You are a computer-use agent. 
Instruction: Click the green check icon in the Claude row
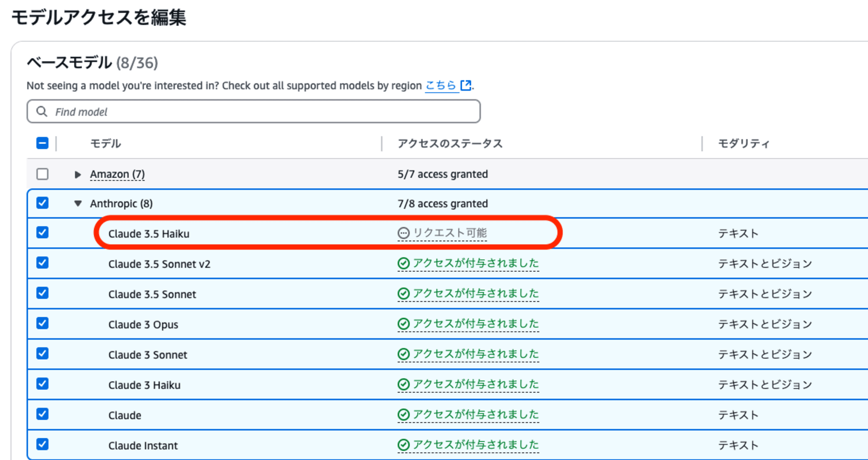tap(404, 415)
